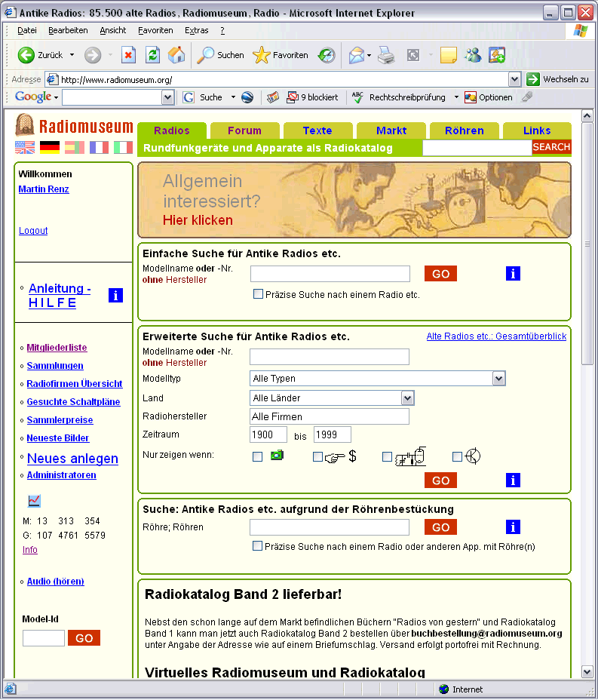The height and width of the screenshot is (700, 598).
Task: Click the Mitgliederliste link
Action: (x=57, y=348)
